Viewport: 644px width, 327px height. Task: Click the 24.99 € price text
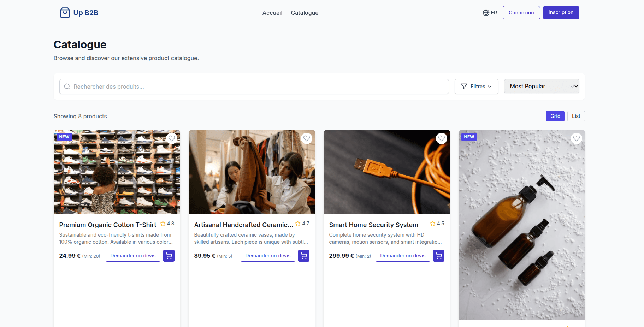coord(70,256)
